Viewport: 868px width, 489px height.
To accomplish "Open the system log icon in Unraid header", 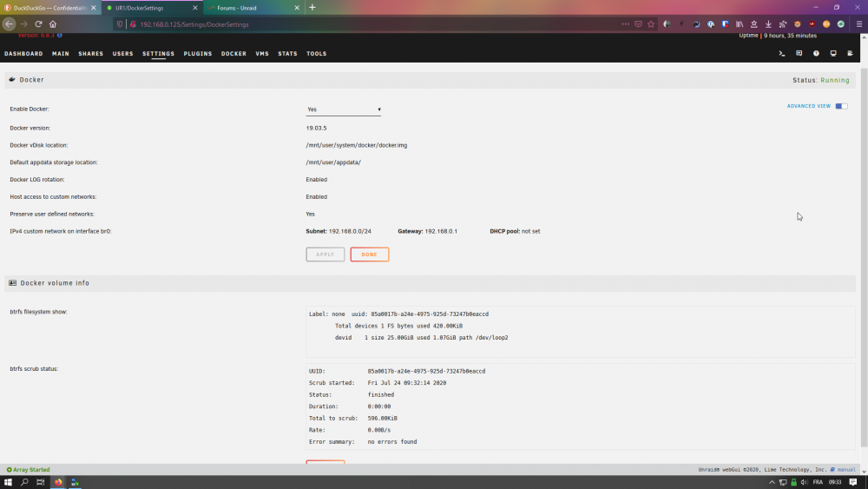I will [x=851, y=54].
